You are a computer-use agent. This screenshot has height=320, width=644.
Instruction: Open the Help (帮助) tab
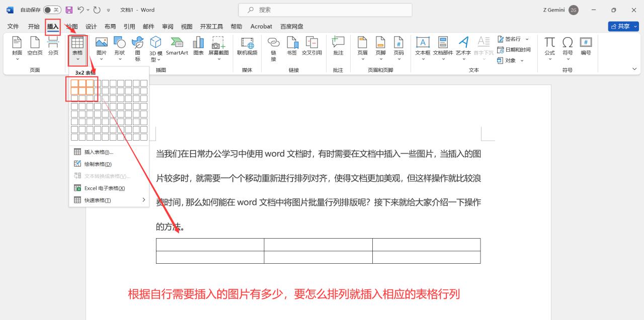(x=236, y=27)
